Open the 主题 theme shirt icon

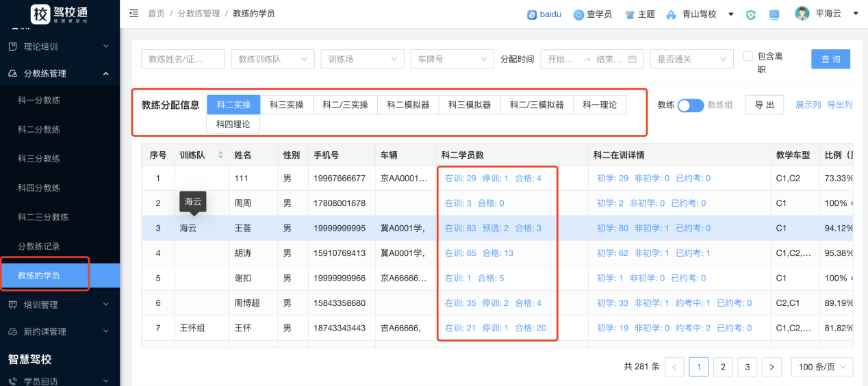(x=630, y=14)
